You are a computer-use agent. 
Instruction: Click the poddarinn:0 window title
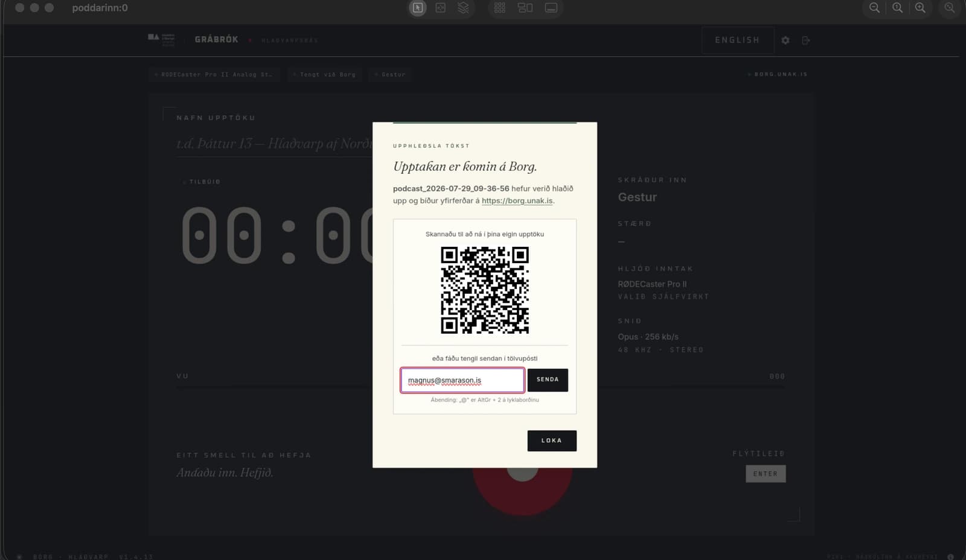100,8
